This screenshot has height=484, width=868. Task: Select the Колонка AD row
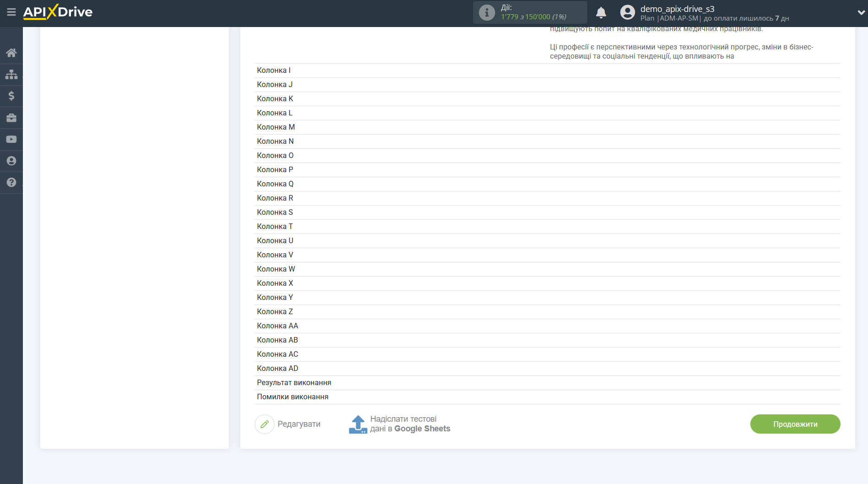277,369
